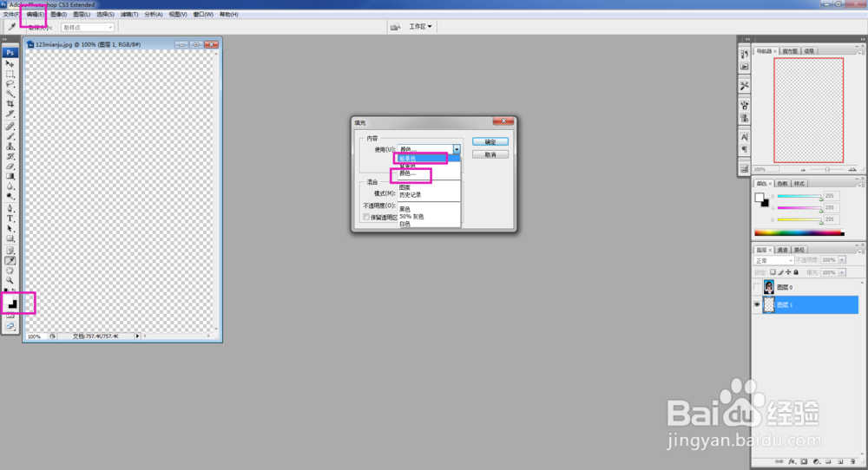Click the lock position icon in Layers panel
Image resolution: width=868 pixels, height=470 pixels.
click(x=788, y=272)
